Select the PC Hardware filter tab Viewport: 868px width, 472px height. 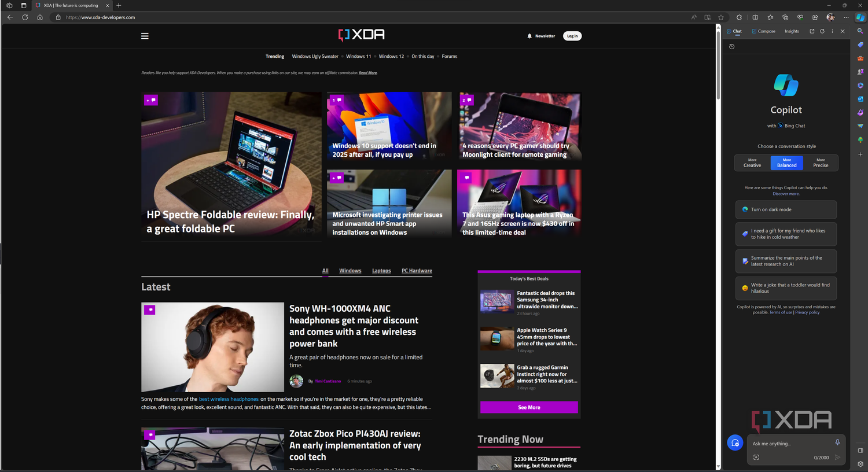417,271
